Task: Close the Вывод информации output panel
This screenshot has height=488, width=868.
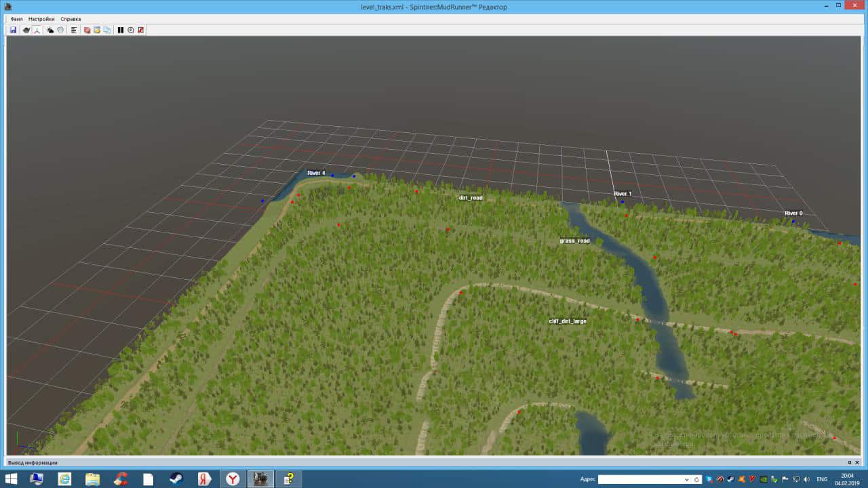Action: pos(858,462)
